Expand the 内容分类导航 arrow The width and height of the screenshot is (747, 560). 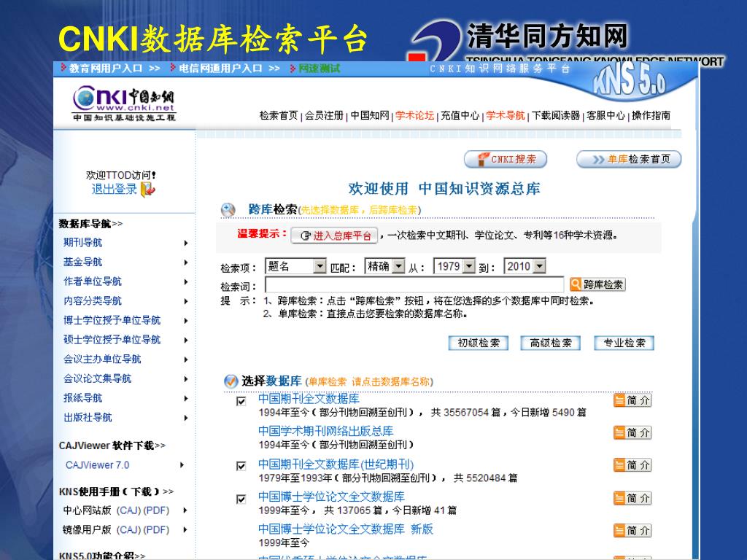coord(186,301)
